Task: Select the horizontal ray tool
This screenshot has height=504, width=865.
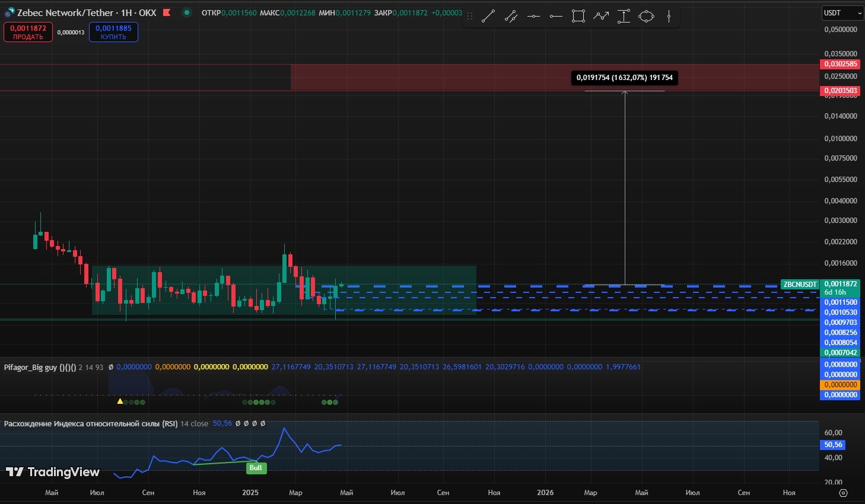Action: (556, 17)
